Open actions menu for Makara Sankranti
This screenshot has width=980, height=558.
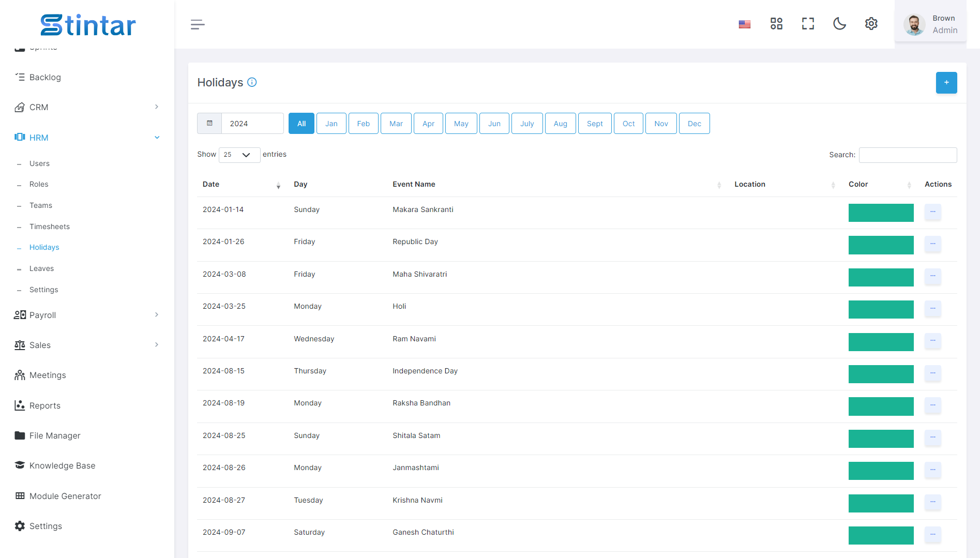(x=932, y=212)
